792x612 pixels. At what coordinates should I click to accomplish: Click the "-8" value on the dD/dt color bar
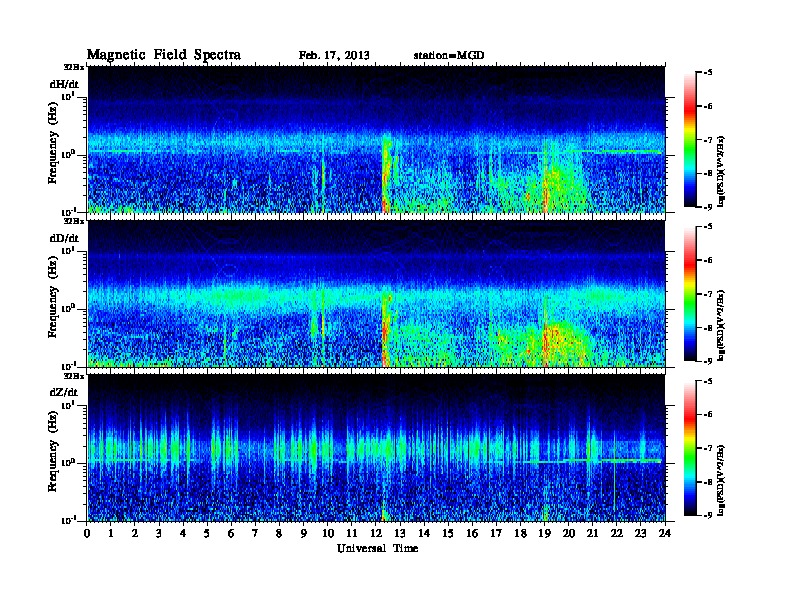point(707,328)
